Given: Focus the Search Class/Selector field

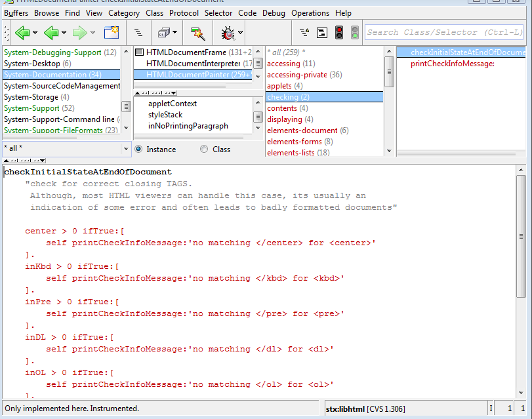Looking at the screenshot, I should [445, 33].
